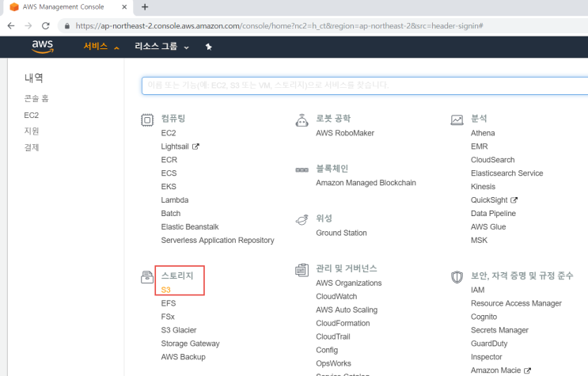Collapse the 서비스 menu
Viewport: 588px width, 376px height.
[x=101, y=47]
